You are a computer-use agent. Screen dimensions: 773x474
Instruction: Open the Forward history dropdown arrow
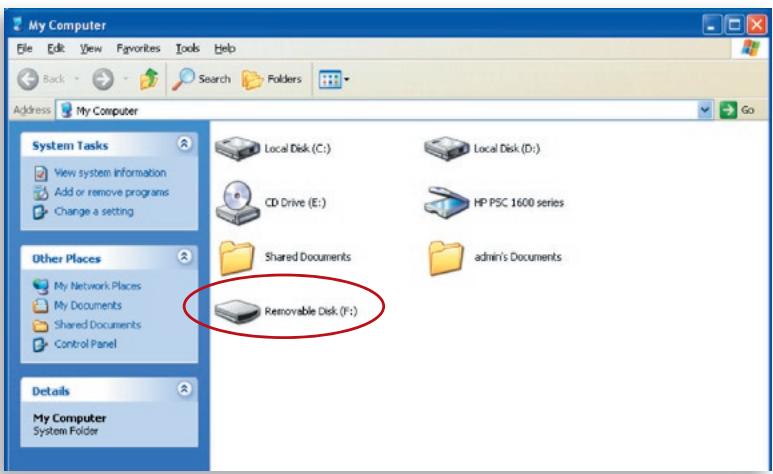click(125, 79)
